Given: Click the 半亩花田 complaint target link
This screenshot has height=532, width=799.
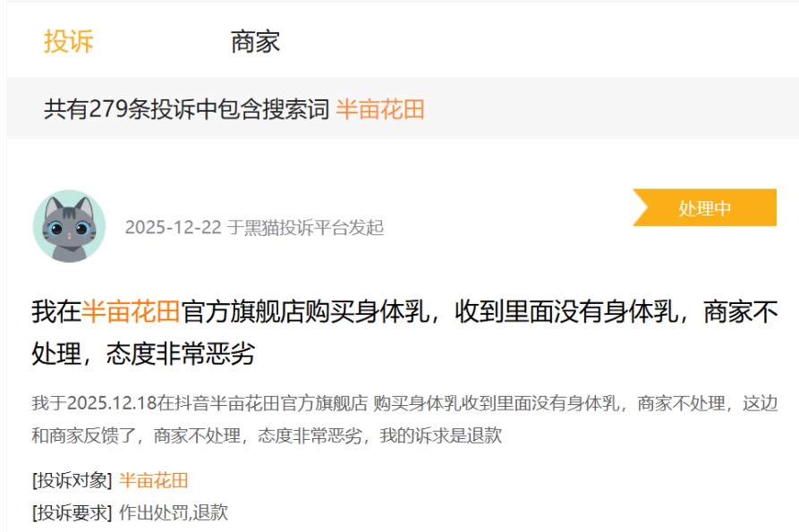Looking at the screenshot, I should pos(153,480).
